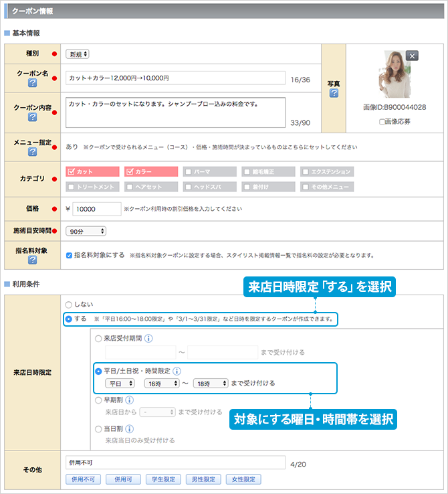Open the 種別 dropdown showing 新規
Screen dimensions: 448x494
tap(78, 54)
